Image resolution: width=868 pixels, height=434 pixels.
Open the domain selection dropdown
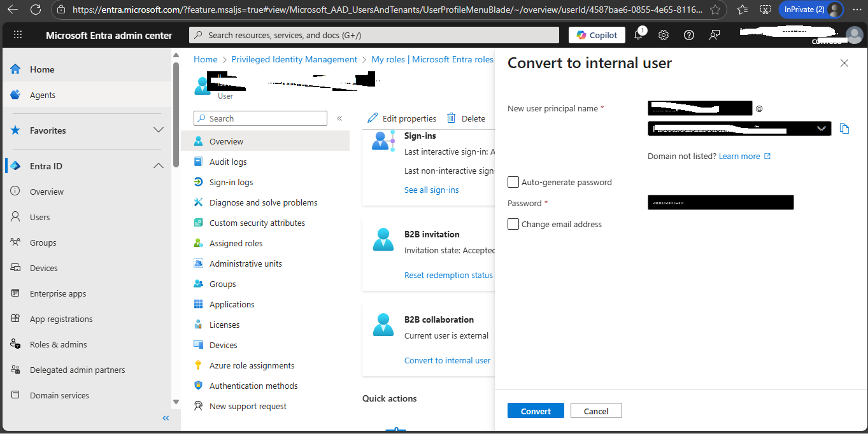(822, 129)
